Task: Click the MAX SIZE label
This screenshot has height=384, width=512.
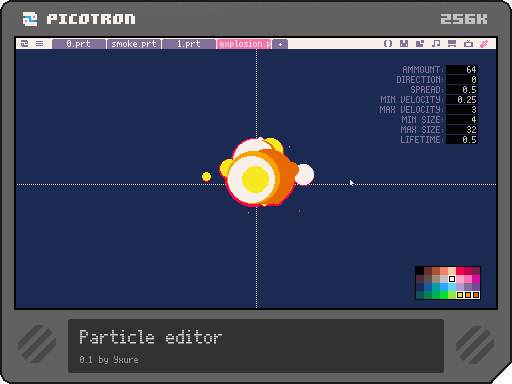Action: coord(422,129)
